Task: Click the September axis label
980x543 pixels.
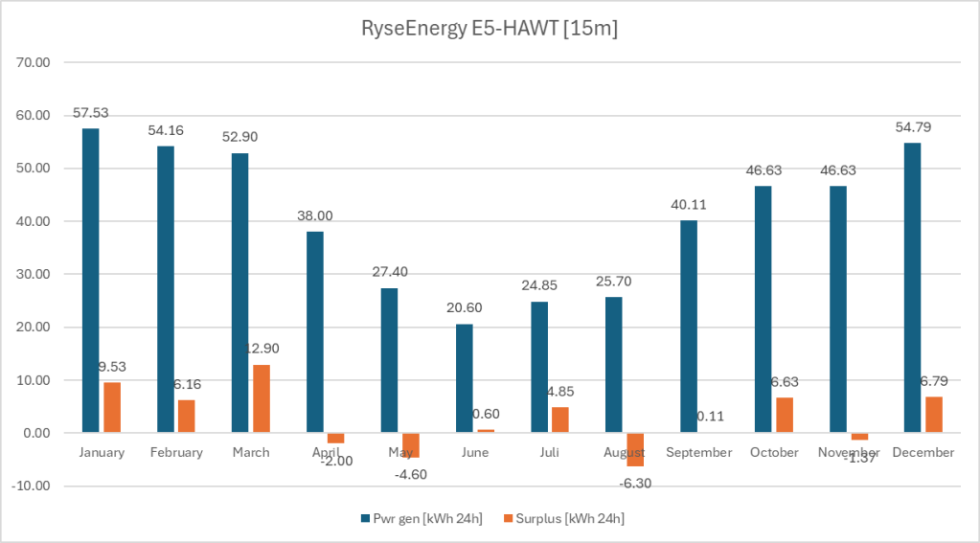Action: click(698, 452)
